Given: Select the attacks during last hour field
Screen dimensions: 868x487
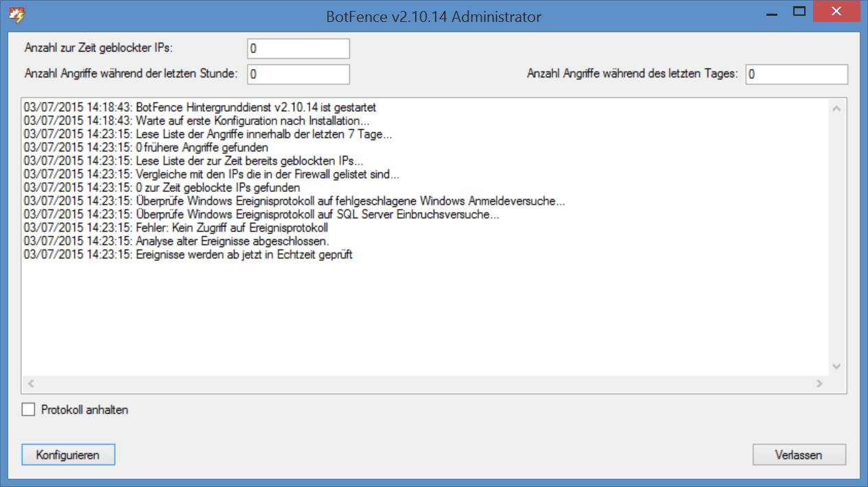Looking at the screenshot, I should (298, 74).
